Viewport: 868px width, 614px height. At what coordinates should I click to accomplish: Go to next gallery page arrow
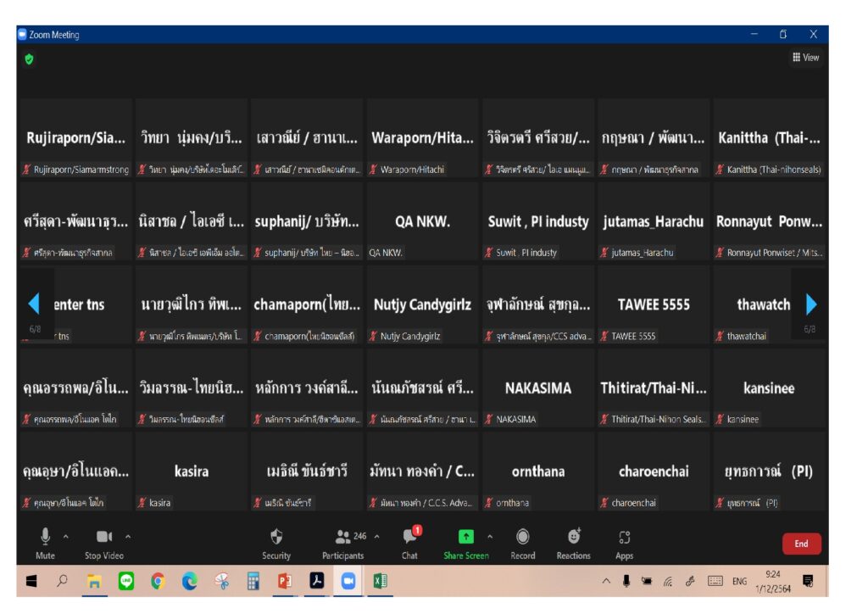coord(811,304)
